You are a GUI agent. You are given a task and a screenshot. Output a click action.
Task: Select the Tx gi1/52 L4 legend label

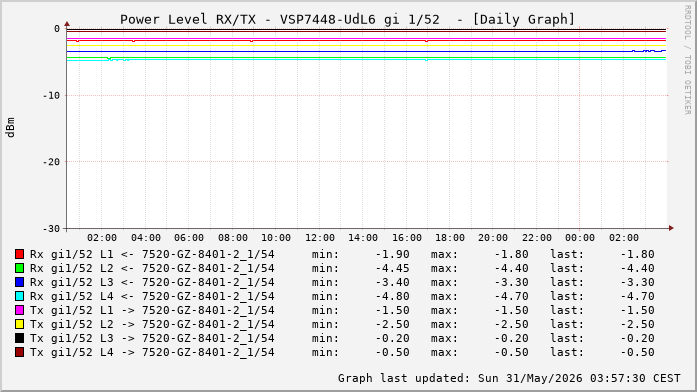pyautogui.click(x=152, y=352)
